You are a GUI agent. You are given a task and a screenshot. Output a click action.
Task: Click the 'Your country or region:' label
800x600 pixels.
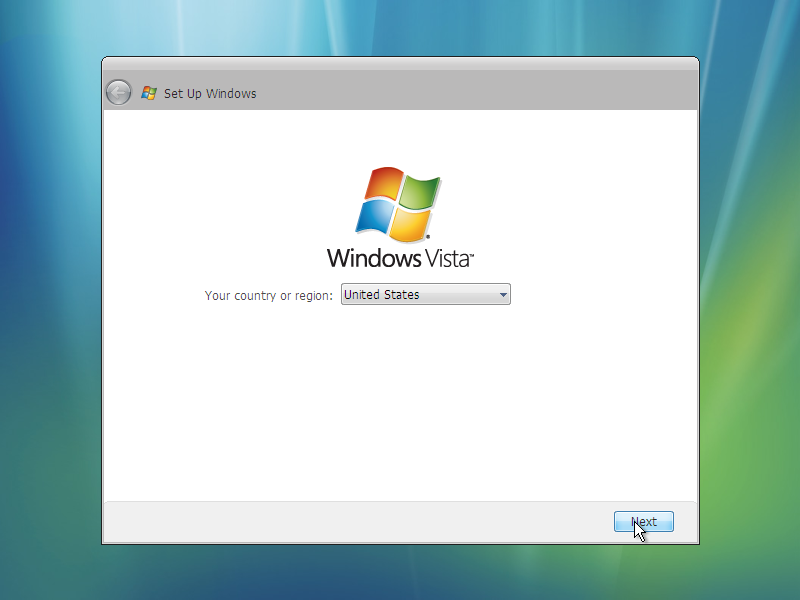[268, 295]
